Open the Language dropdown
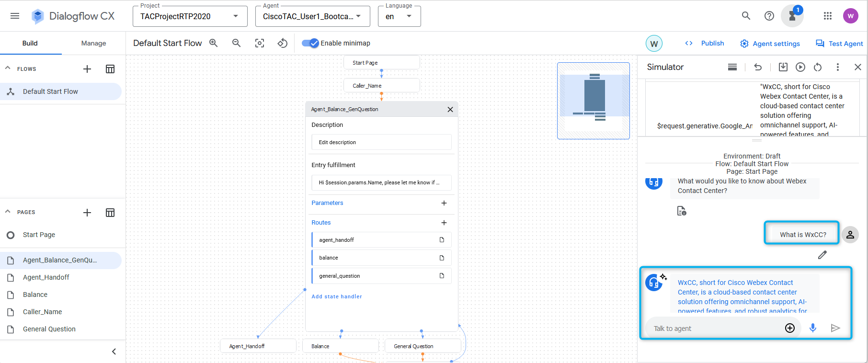 [x=400, y=16]
